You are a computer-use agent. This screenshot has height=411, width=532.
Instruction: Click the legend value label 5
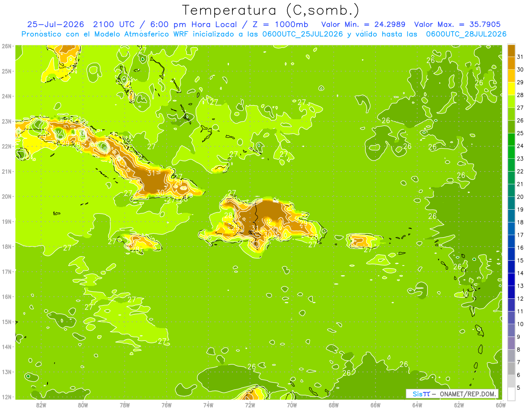[518, 388]
